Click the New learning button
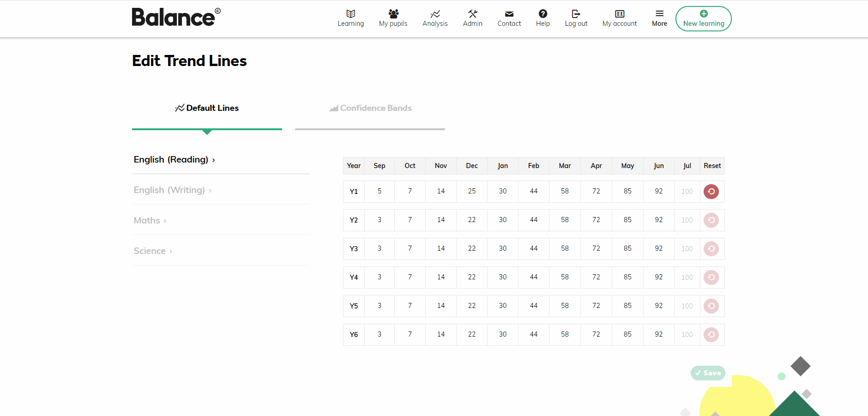 (x=703, y=18)
